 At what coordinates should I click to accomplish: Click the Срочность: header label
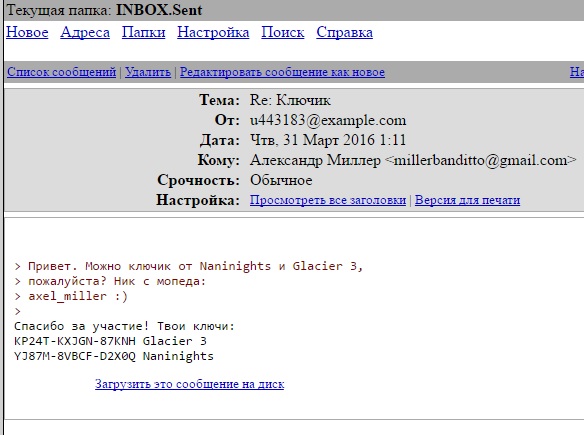(x=199, y=180)
